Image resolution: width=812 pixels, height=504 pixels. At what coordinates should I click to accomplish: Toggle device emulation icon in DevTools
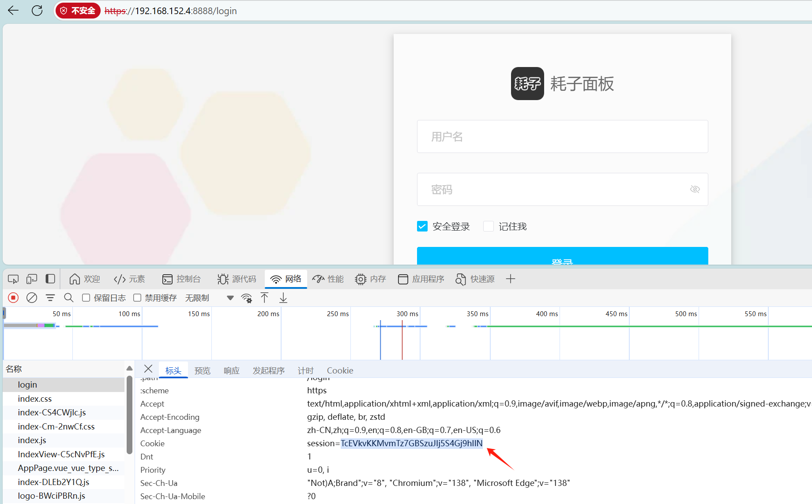(x=32, y=279)
